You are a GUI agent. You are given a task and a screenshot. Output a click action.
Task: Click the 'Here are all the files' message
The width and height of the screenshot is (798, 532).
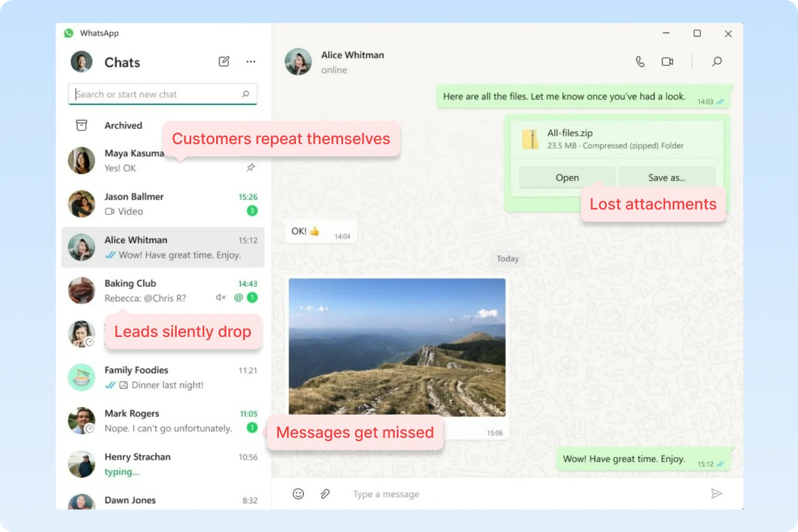pos(583,97)
